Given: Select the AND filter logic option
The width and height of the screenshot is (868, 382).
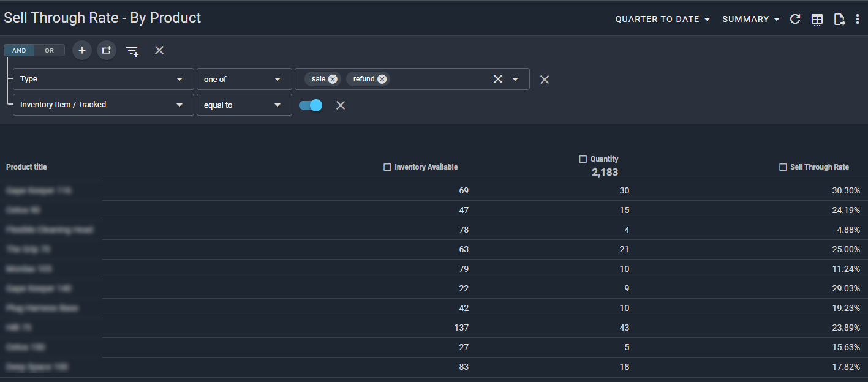Looking at the screenshot, I should tap(19, 51).
